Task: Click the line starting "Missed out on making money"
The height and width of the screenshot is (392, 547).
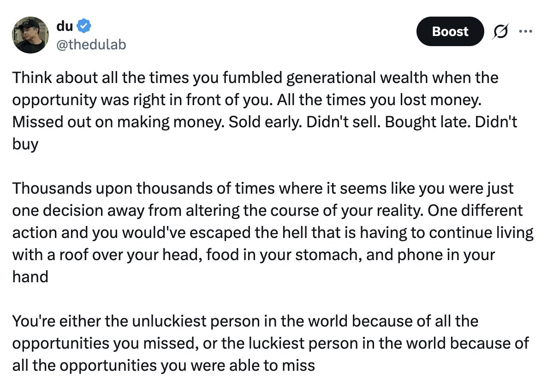Action: click(x=265, y=122)
